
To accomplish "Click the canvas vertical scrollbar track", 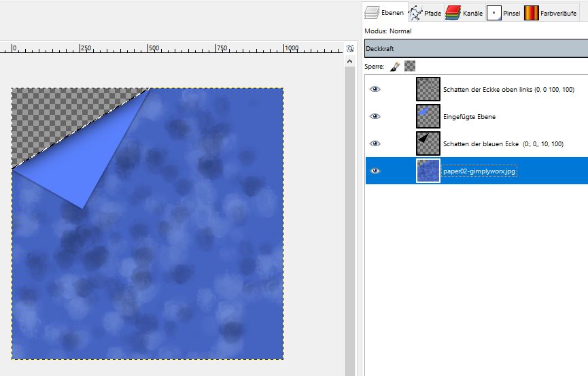I will (x=350, y=218).
